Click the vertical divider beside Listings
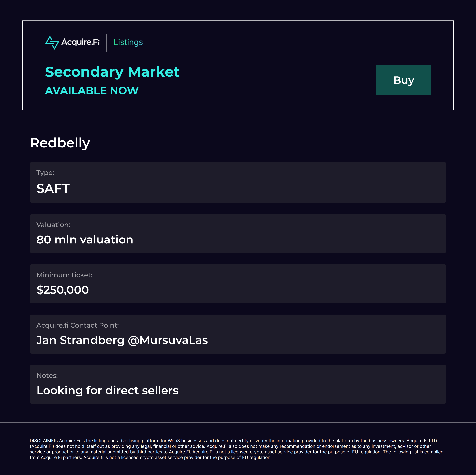The width and height of the screenshot is (476, 475). pyautogui.click(x=107, y=43)
